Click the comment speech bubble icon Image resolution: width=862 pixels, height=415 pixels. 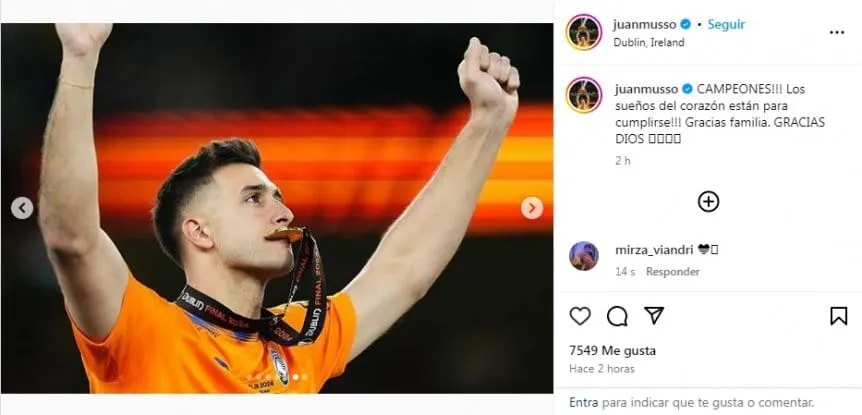click(617, 316)
